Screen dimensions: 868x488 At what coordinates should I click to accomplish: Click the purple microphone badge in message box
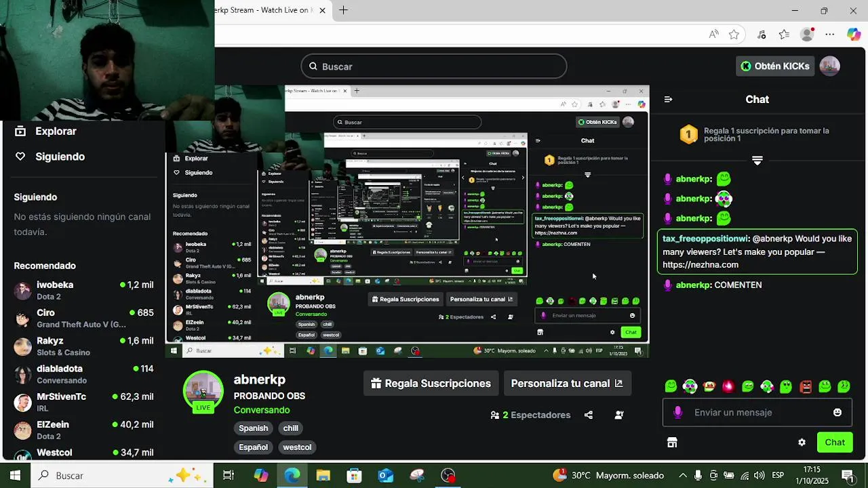(x=677, y=412)
